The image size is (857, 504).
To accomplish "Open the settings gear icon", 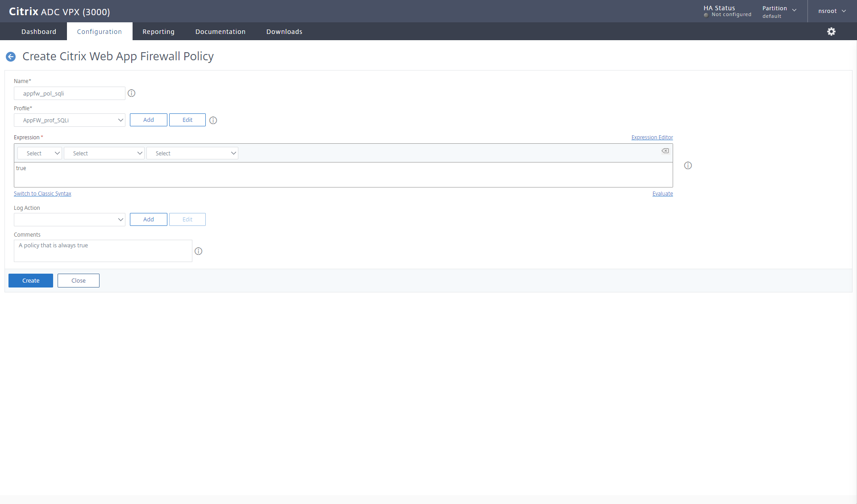I will click(x=831, y=32).
